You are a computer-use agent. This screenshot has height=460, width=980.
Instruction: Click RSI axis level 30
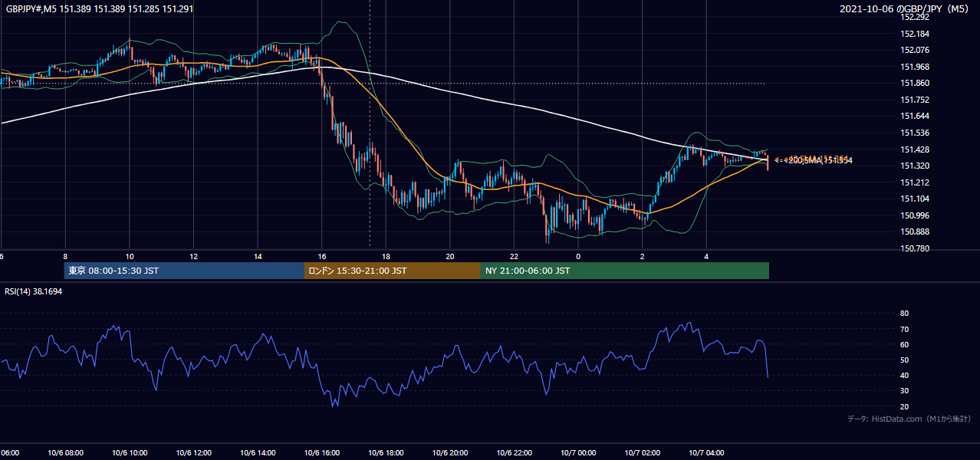point(905,391)
